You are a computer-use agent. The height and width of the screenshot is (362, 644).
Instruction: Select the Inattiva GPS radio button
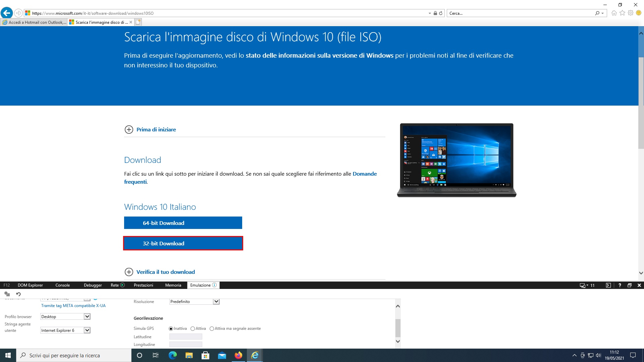coord(171,328)
